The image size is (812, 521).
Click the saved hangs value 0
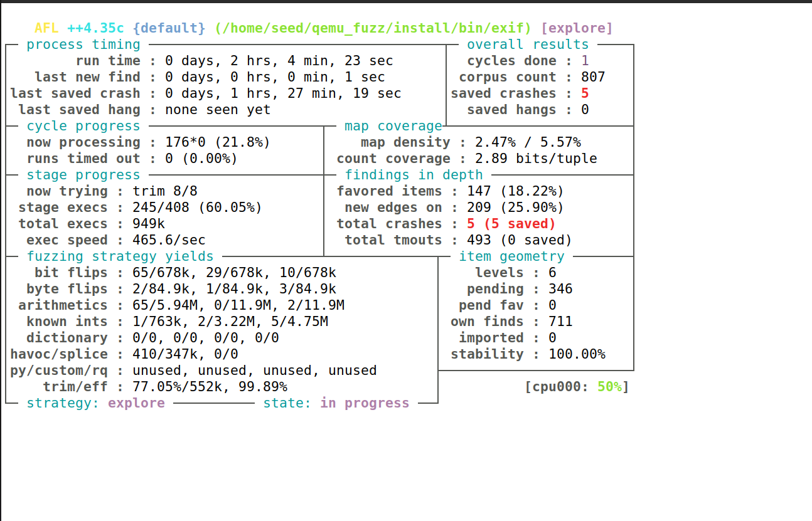tap(585, 110)
